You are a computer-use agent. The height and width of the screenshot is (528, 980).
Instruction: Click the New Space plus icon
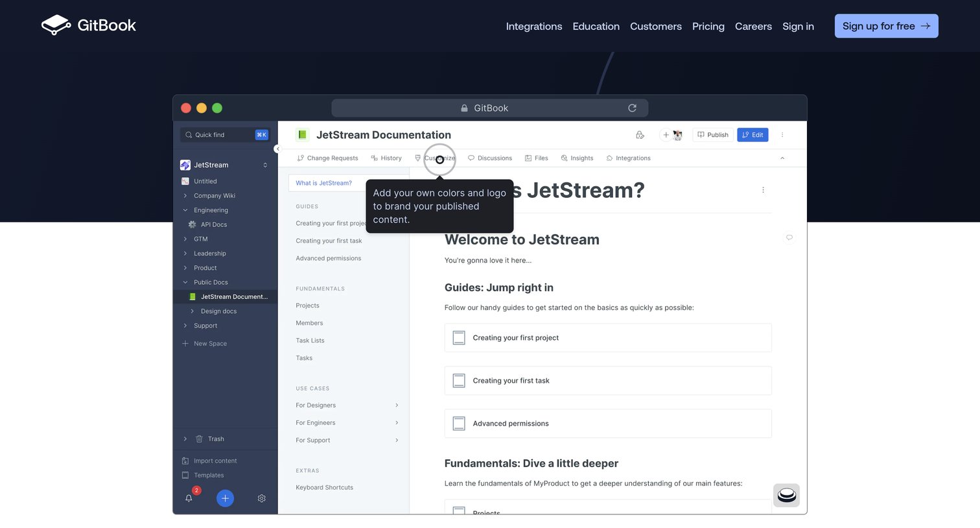tap(185, 343)
